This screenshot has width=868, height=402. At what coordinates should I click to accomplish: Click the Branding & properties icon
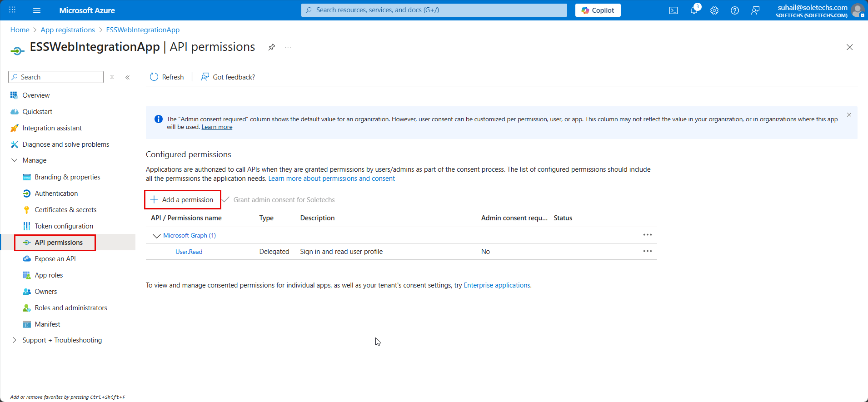(x=27, y=177)
